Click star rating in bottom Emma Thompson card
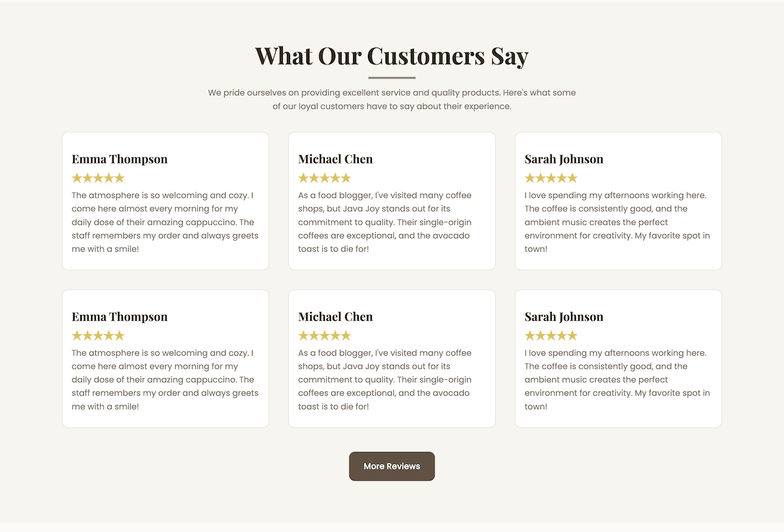This screenshot has width=784, height=532. coord(98,335)
